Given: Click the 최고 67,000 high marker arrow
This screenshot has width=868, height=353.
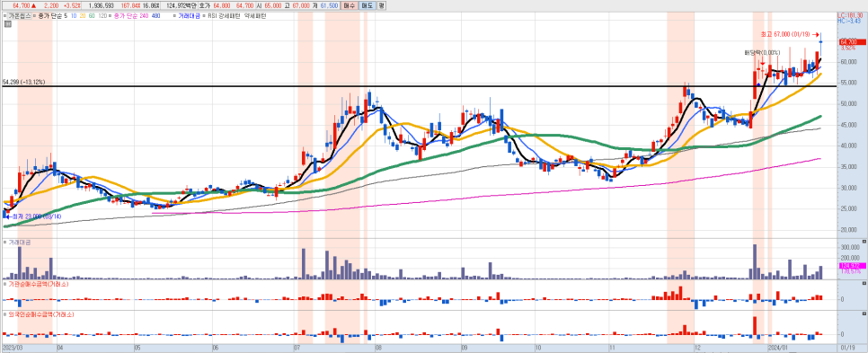Looking at the screenshot, I should 815,34.
